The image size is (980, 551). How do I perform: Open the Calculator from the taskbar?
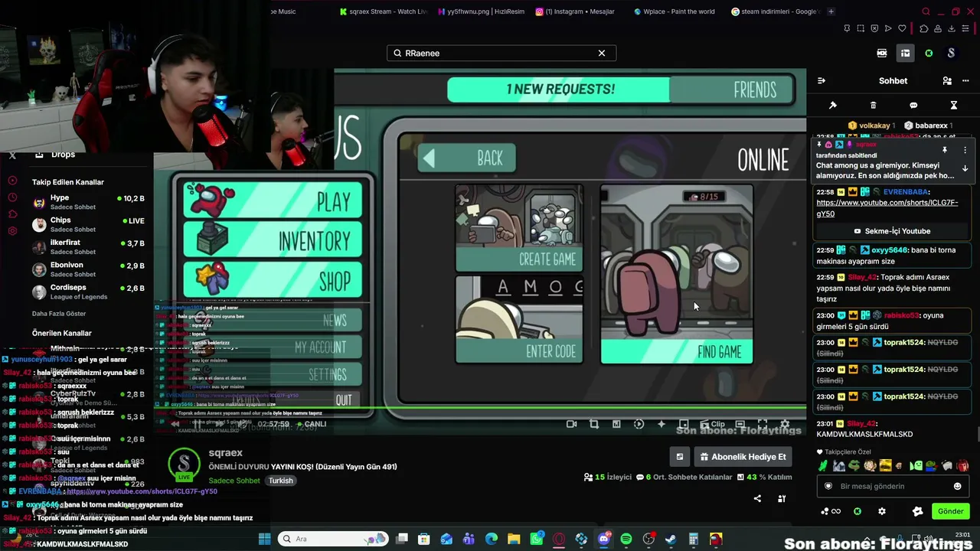click(x=693, y=539)
